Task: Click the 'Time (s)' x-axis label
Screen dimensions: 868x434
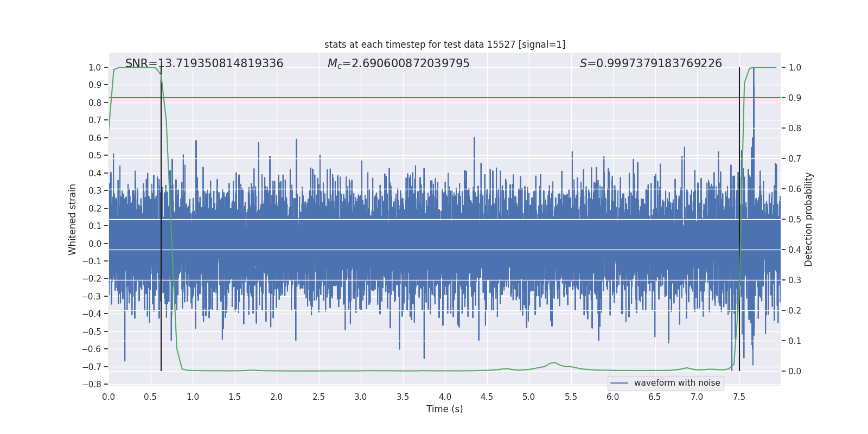Action: point(444,409)
